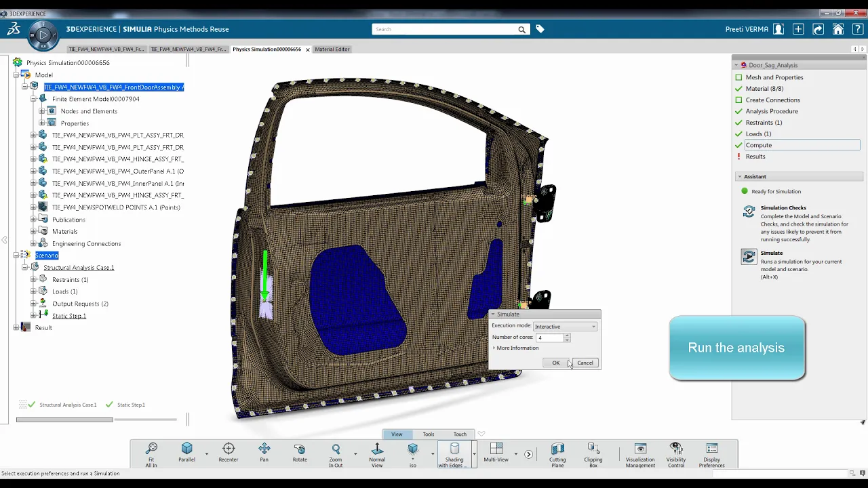
Task: Toggle the Mesh and Properties checkbox
Action: point(739,77)
